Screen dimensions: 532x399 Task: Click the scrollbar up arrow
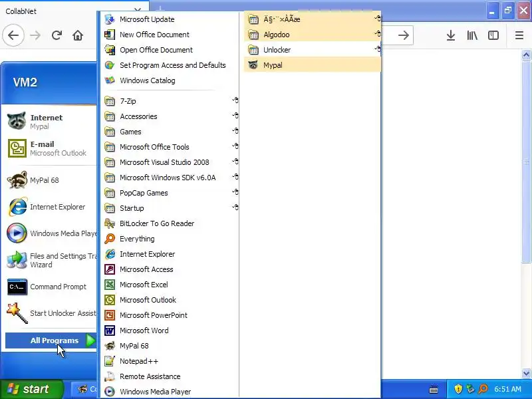[526, 55]
